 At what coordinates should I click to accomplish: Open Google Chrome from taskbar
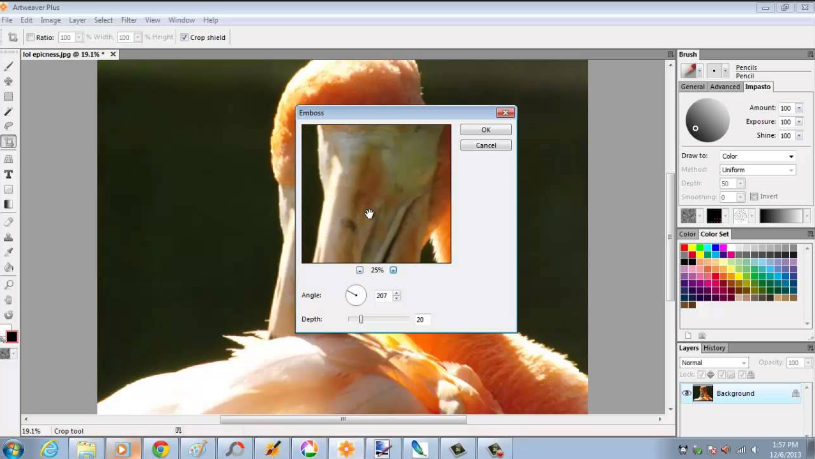[x=161, y=449]
